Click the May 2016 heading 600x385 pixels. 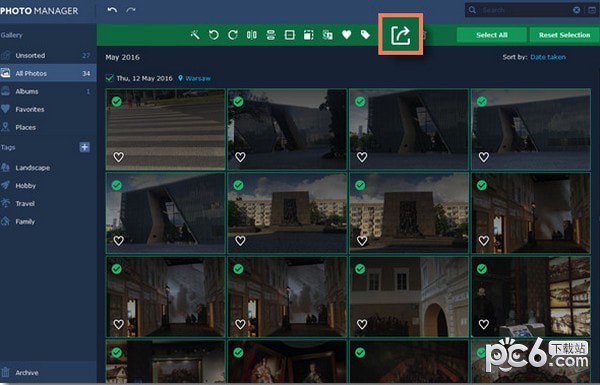tap(122, 57)
